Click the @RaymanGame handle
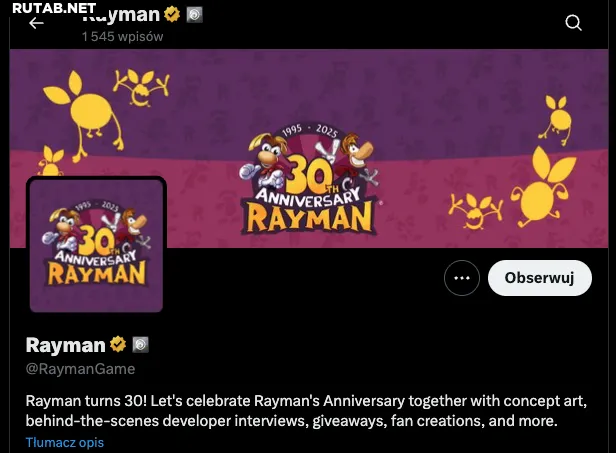Viewport: 616px width, 453px height. tap(81, 369)
